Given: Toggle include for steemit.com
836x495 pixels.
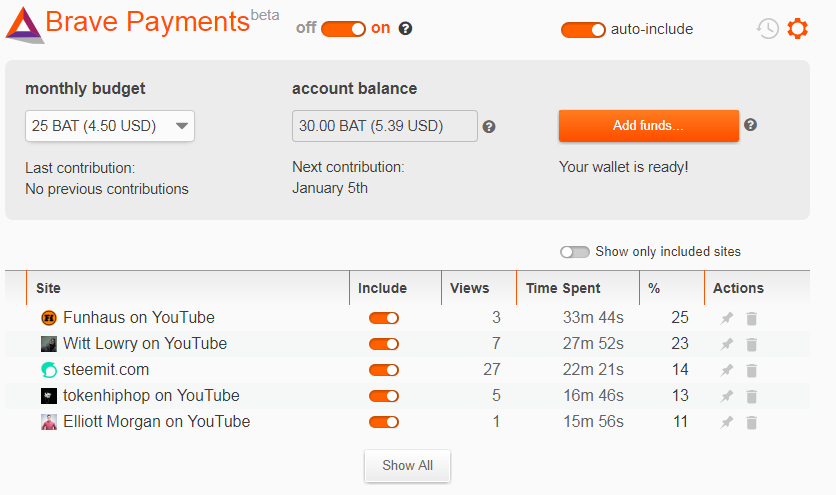Looking at the screenshot, I should click(x=384, y=370).
